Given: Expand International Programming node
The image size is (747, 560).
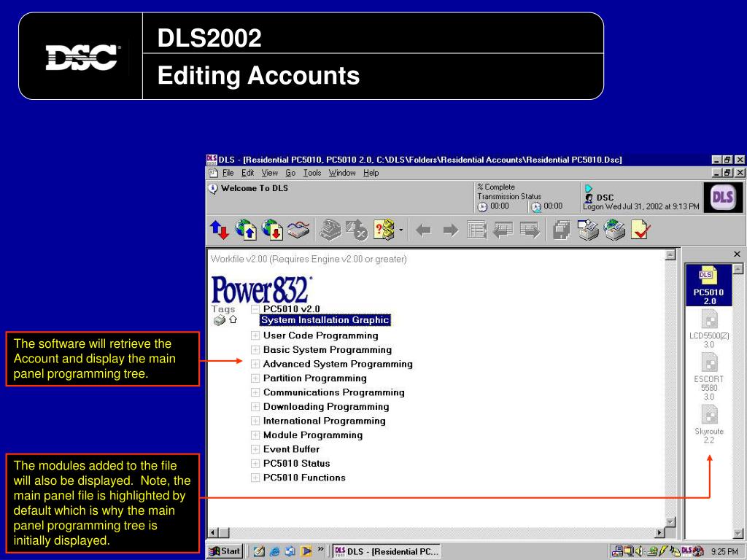Looking at the screenshot, I should [255, 421].
